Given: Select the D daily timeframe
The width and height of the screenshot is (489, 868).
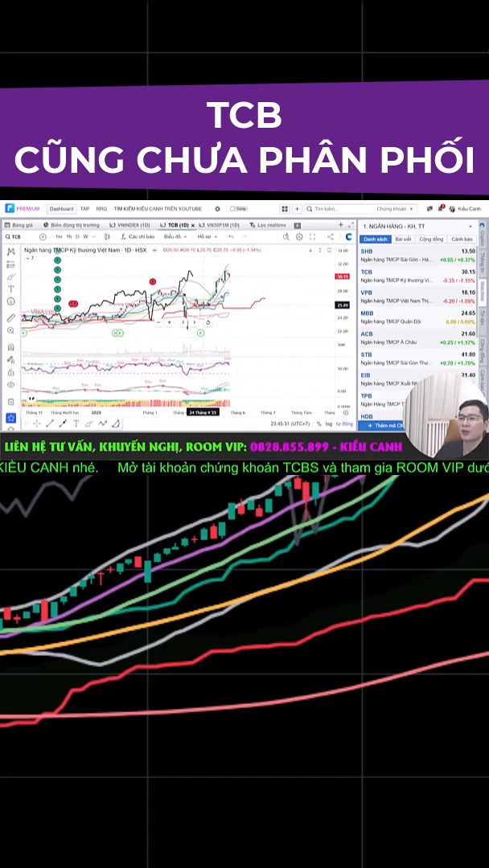Looking at the screenshot, I should pyautogui.click(x=77, y=236).
